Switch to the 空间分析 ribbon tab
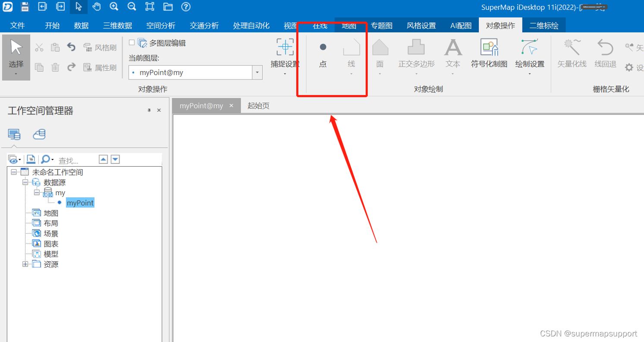The width and height of the screenshot is (644, 342). tap(161, 25)
